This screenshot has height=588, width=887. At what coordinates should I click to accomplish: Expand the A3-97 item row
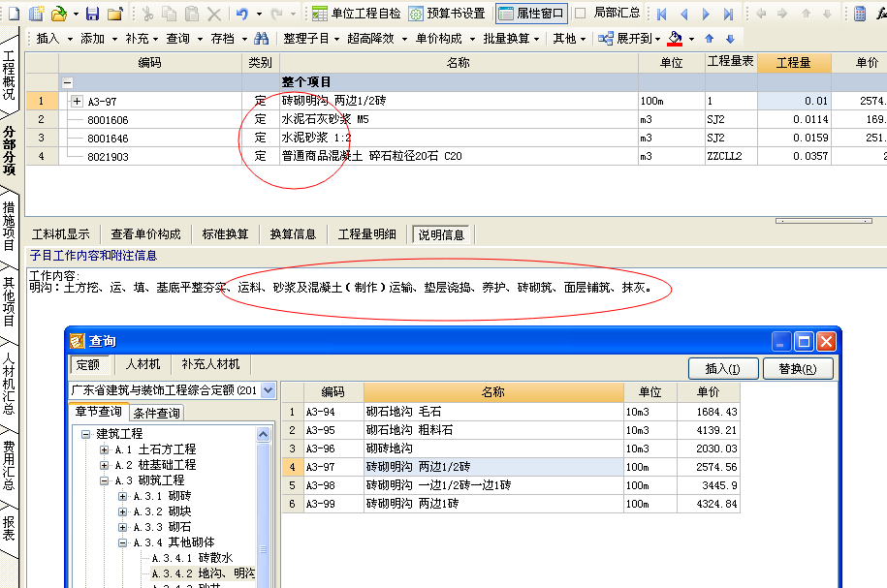77,101
